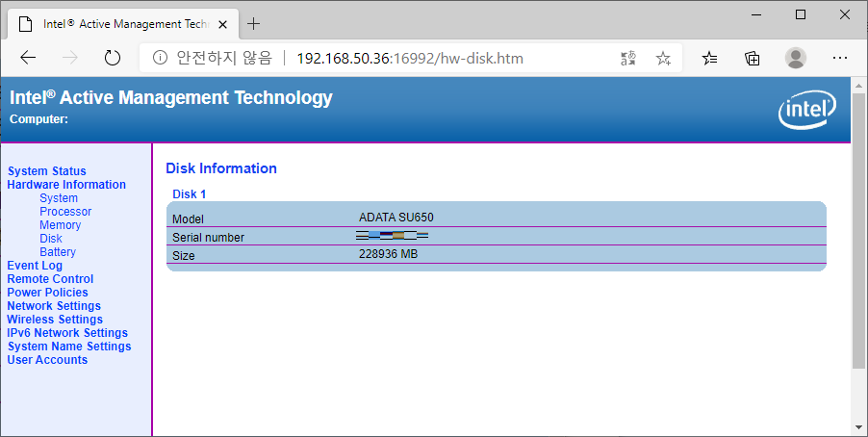Open the Battery hardware page

(58, 252)
